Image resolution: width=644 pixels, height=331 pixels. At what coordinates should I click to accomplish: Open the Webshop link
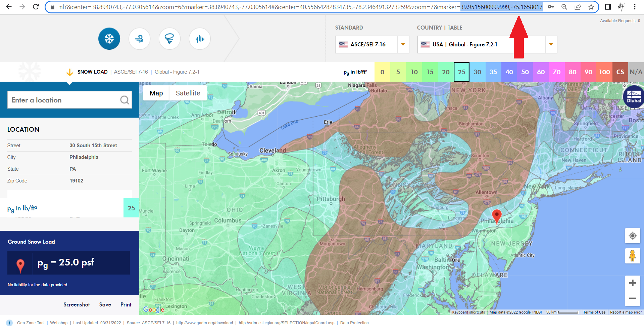tap(59, 323)
